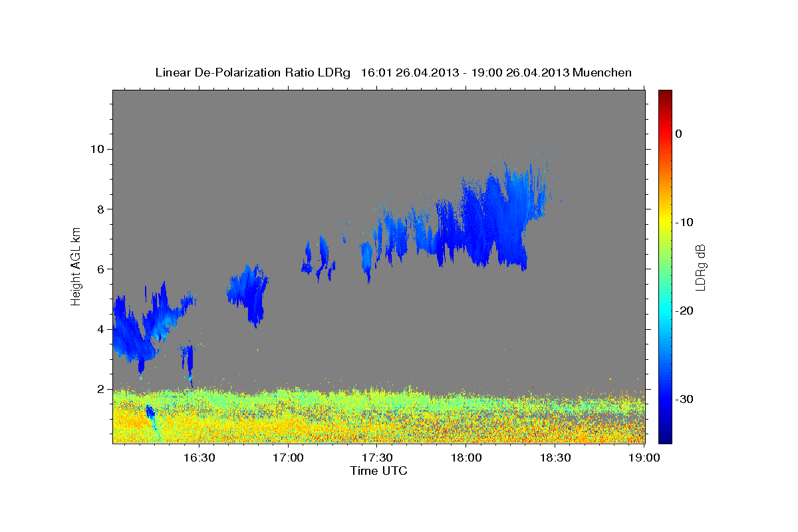Click the colorbar tick label -30

(x=685, y=399)
